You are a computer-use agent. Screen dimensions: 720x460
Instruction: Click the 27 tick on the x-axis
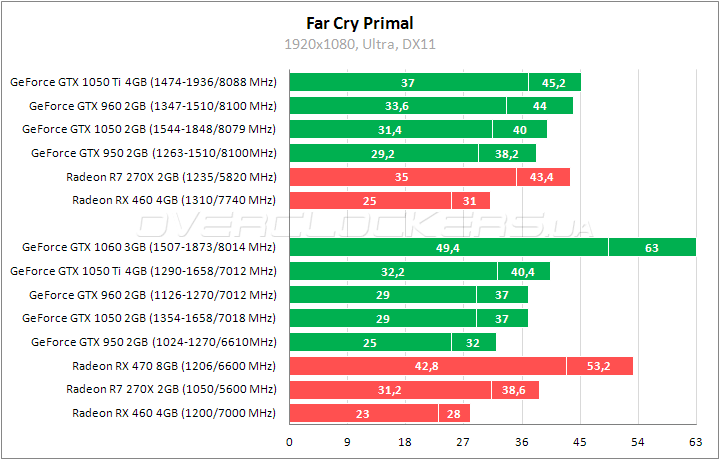[463, 441]
